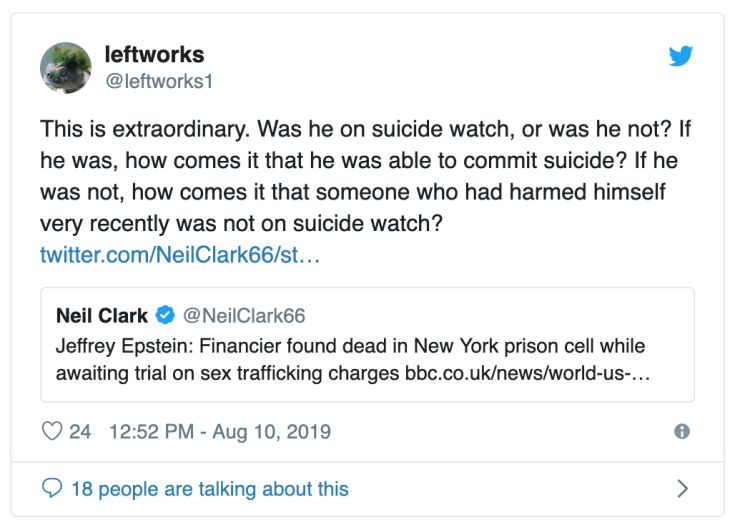Expand conversation with right chevron
Image resolution: width=735 pixels, height=525 pixels.
[x=682, y=489]
